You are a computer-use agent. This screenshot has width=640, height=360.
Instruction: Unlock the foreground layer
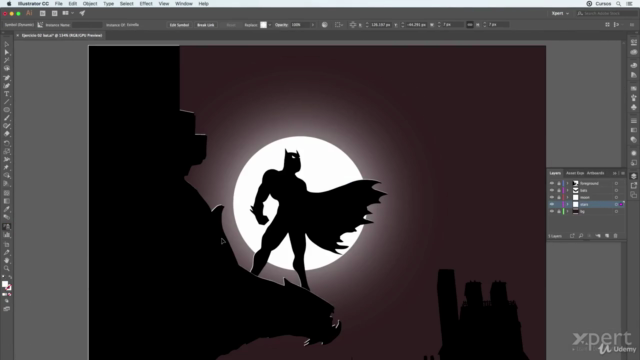click(x=559, y=183)
